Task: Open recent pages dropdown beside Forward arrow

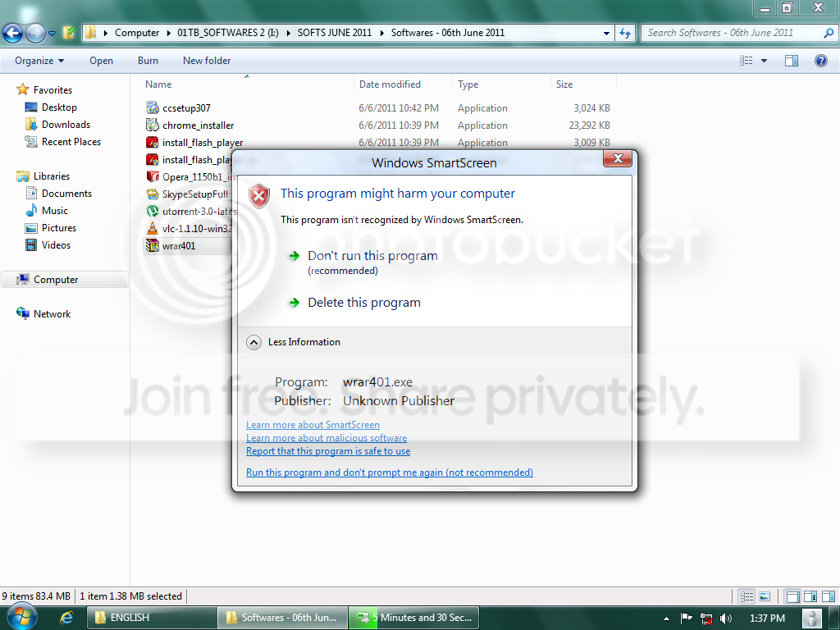Action: point(52,33)
